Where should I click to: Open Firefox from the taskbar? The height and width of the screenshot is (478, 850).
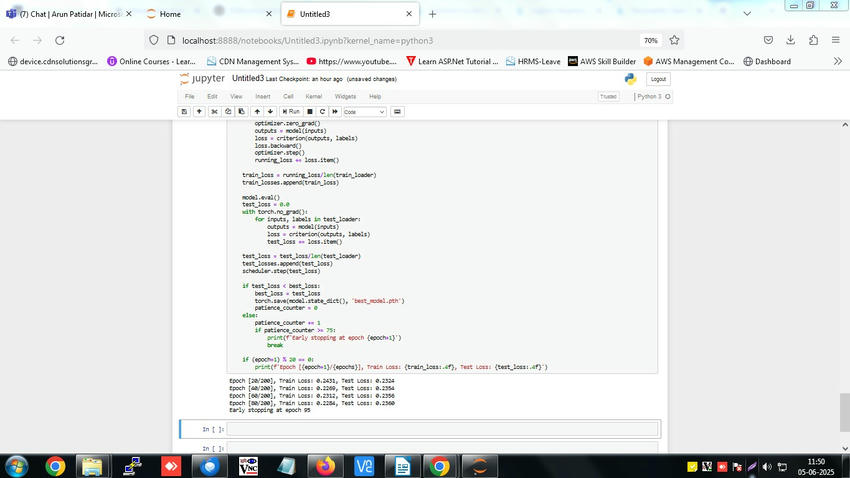coord(325,466)
